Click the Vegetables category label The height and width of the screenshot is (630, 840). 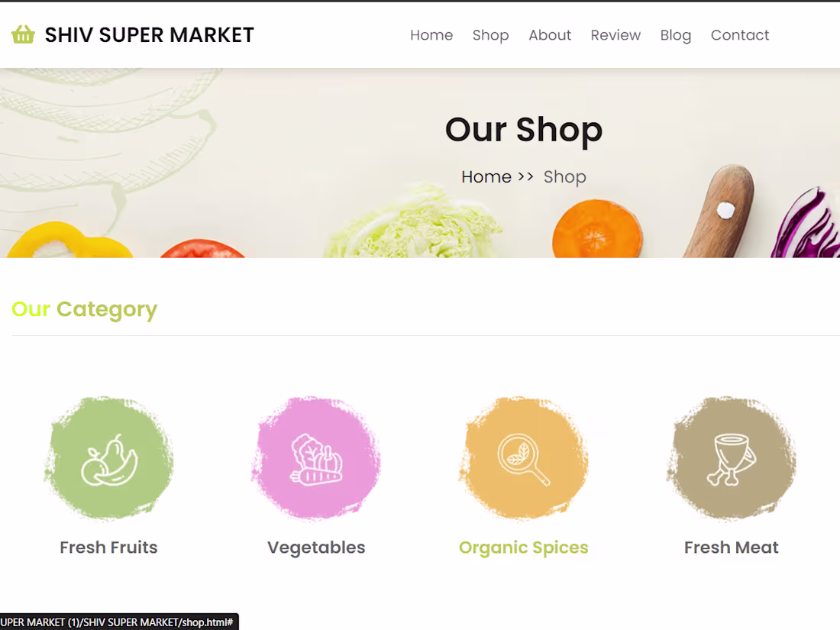pyautogui.click(x=316, y=548)
